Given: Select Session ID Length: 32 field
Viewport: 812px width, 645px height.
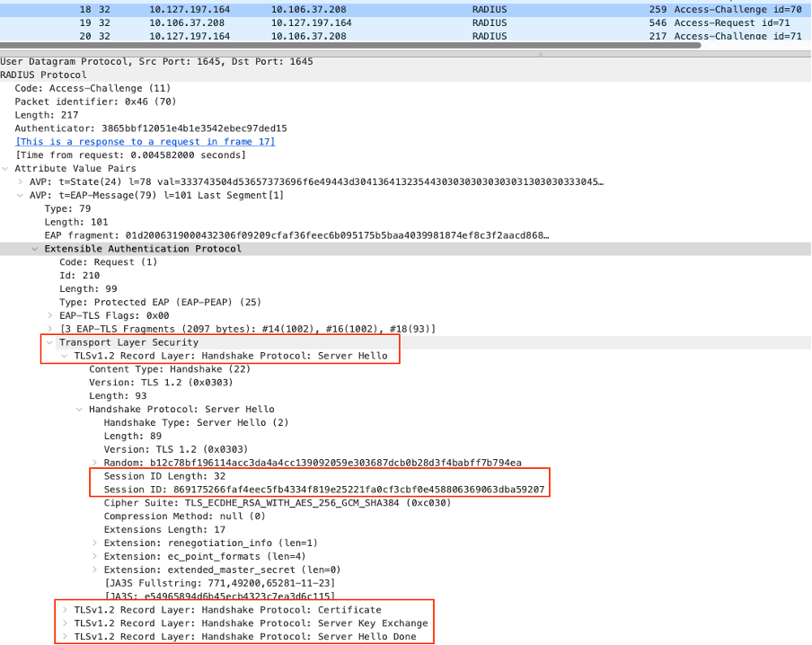Looking at the screenshot, I should (x=164, y=476).
